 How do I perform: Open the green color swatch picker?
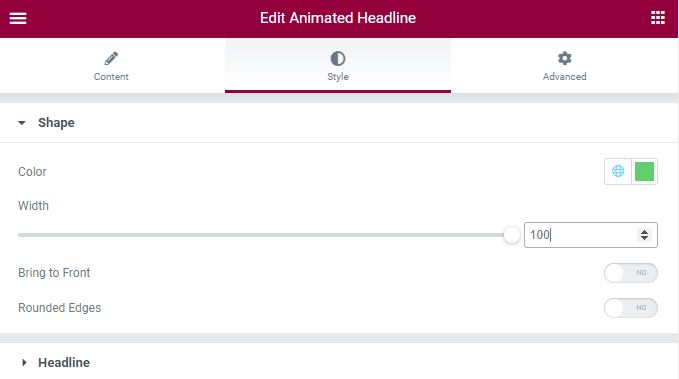644,171
